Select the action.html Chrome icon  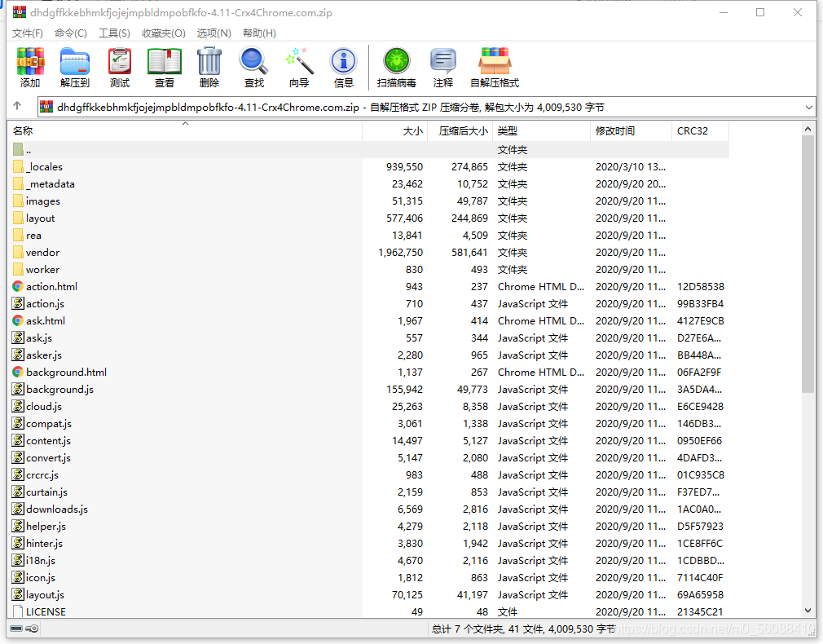click(x=18, y=287)
